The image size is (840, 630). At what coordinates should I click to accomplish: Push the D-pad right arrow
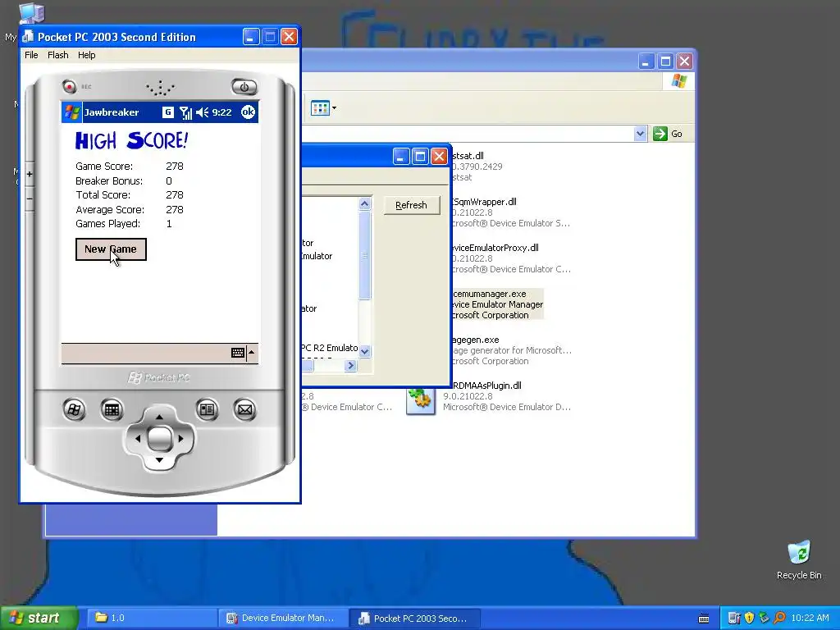(x=181, y=439)
